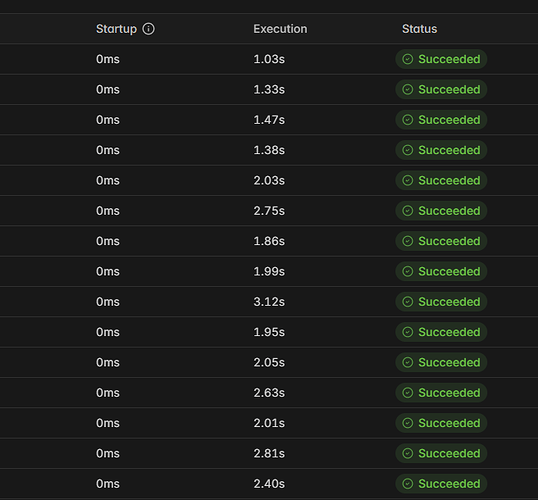Screen dimensions: 538x500
Task: Click the Succeeded badge for the 1.38s run
Action: (x=441, y=150)
